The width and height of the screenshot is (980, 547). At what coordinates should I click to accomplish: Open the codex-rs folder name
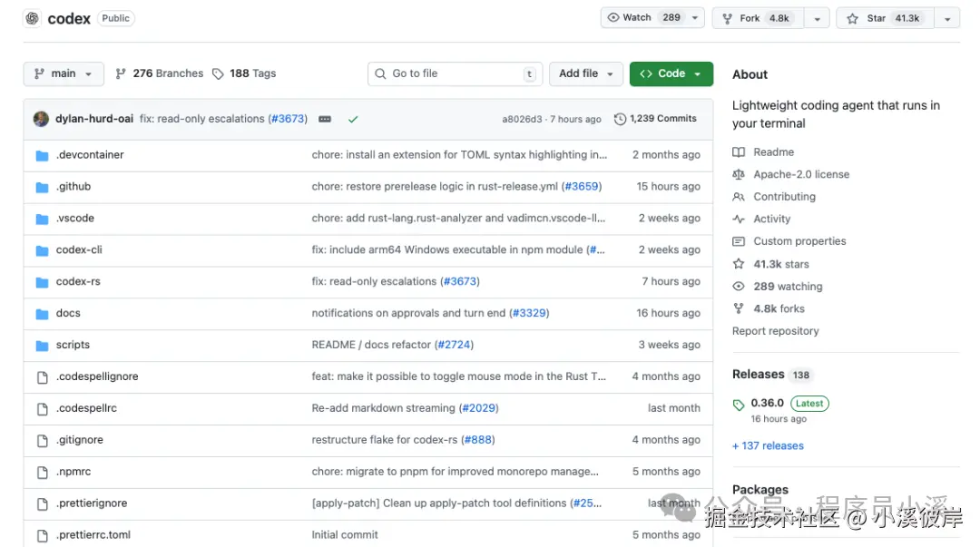(x=78, y=281)
